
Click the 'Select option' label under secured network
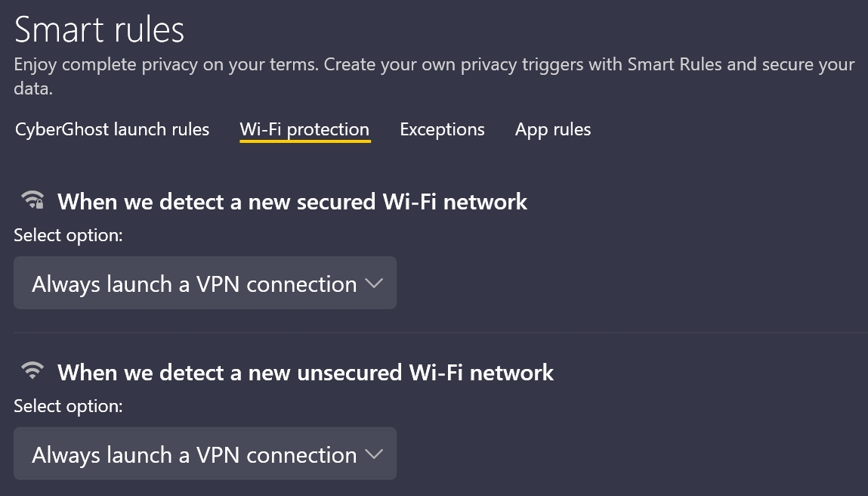point(68,235)
